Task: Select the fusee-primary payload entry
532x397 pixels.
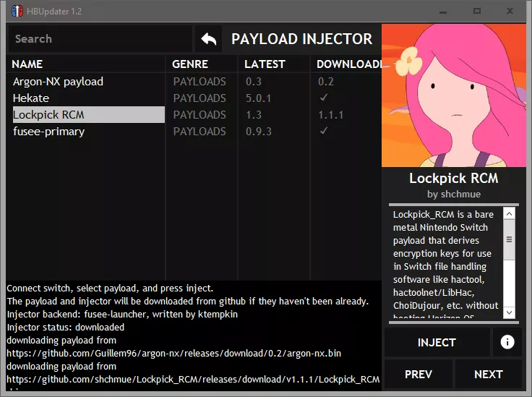Action: click(x=48, y=132)
